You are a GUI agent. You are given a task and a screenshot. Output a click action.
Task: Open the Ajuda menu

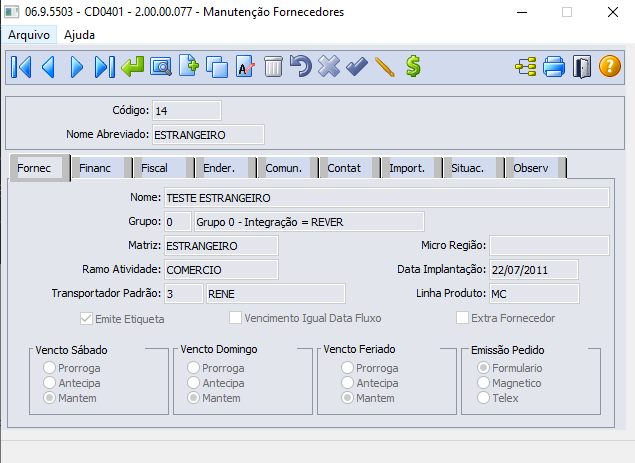tap(79, 35)
